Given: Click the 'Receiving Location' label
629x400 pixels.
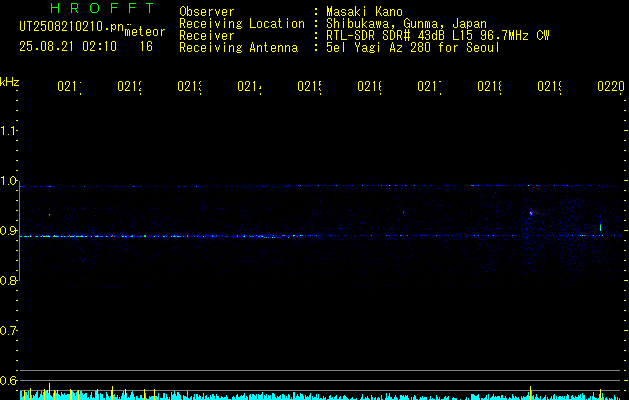Looking at the screenshot, I should tap(242, 24).
